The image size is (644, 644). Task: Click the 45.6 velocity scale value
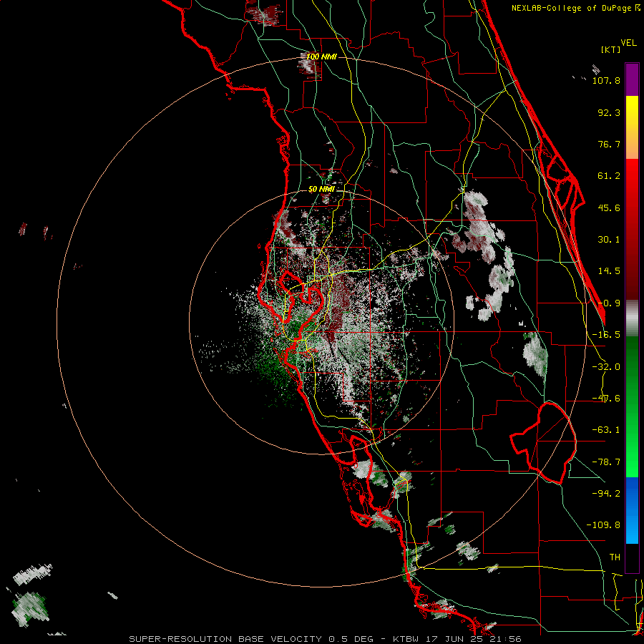(x=609, y=208)
